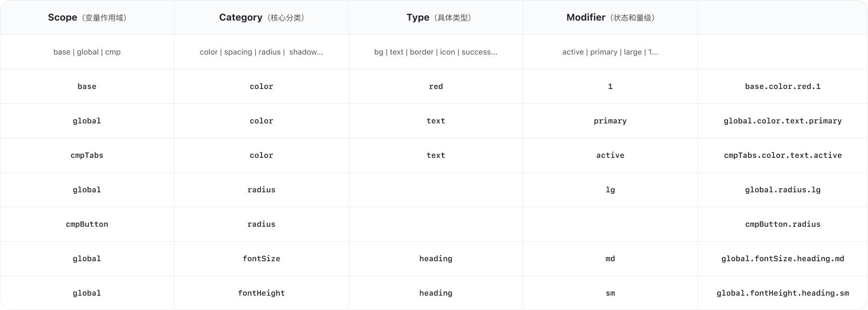Click the global.fontHeight.heading.sm token name
This screenshot has width=868, height=310.
coord(782,293)
